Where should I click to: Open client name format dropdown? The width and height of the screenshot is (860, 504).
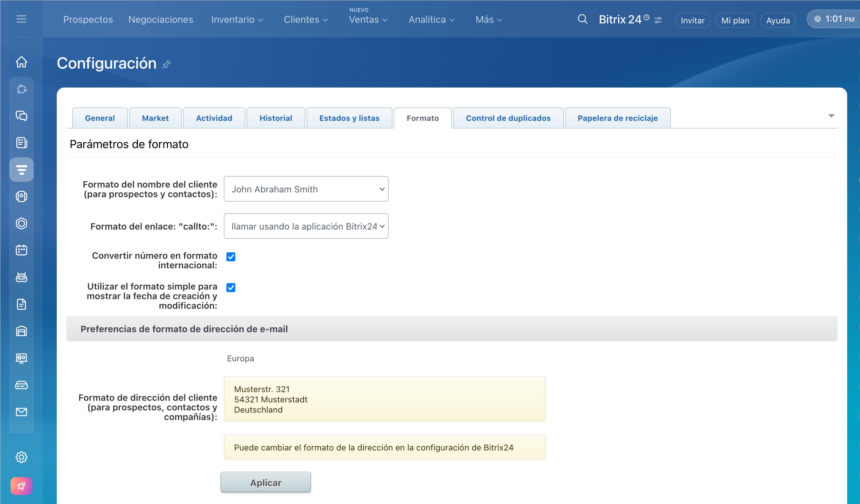(306, 189)
